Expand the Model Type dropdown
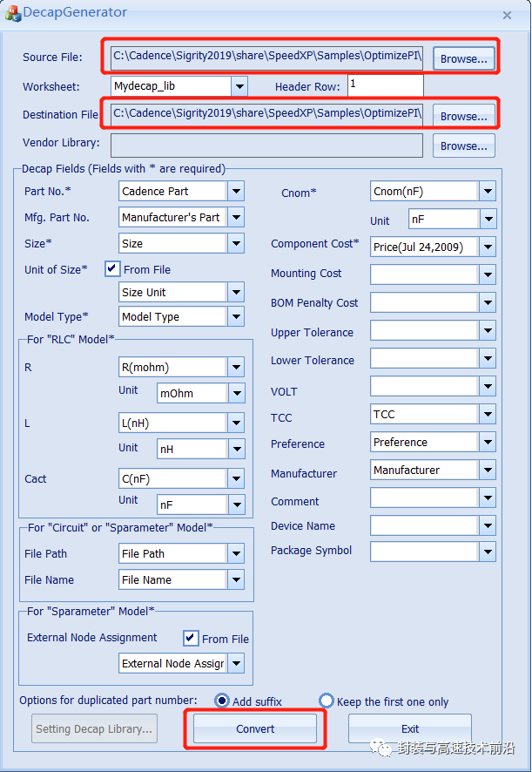 (x=236, y=316)
